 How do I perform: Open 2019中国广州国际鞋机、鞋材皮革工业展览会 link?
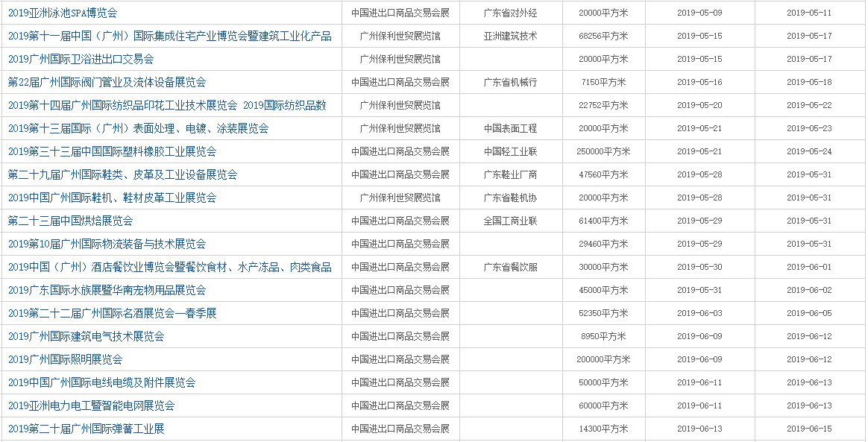tap(113, 198)
